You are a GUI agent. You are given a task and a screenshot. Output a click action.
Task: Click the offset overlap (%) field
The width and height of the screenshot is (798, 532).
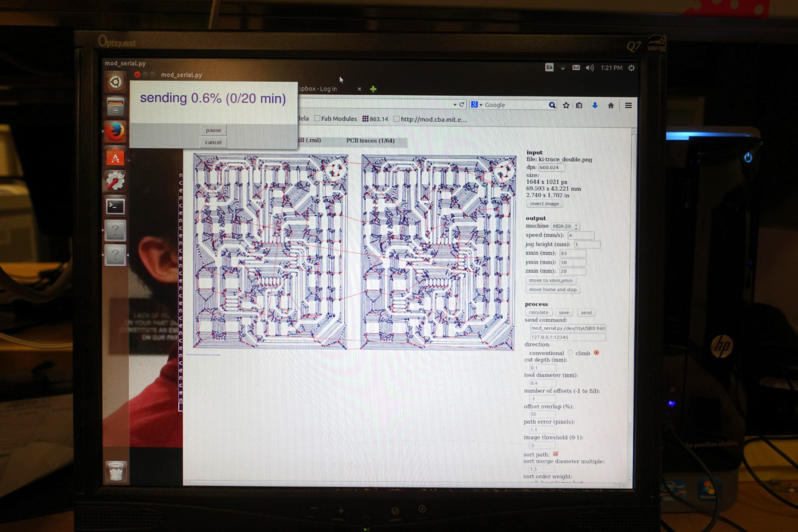coord(542,414)
